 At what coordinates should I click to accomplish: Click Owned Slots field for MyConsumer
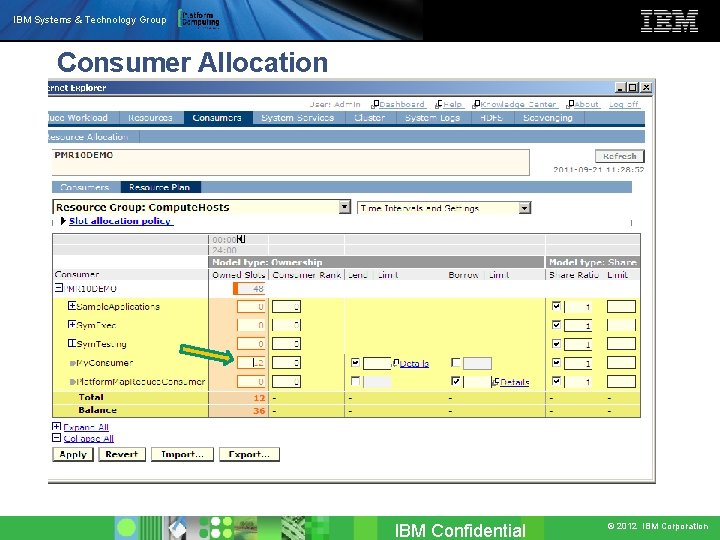251,363
